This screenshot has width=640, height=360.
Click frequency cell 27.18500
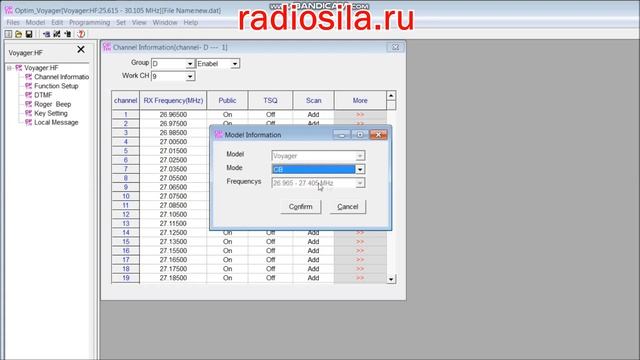tap(173, 278)
